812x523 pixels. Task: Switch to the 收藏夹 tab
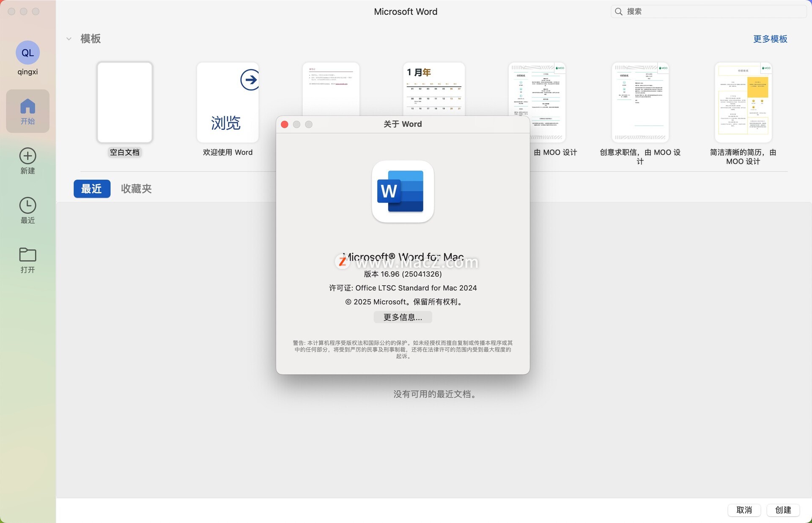coord(136,189)
